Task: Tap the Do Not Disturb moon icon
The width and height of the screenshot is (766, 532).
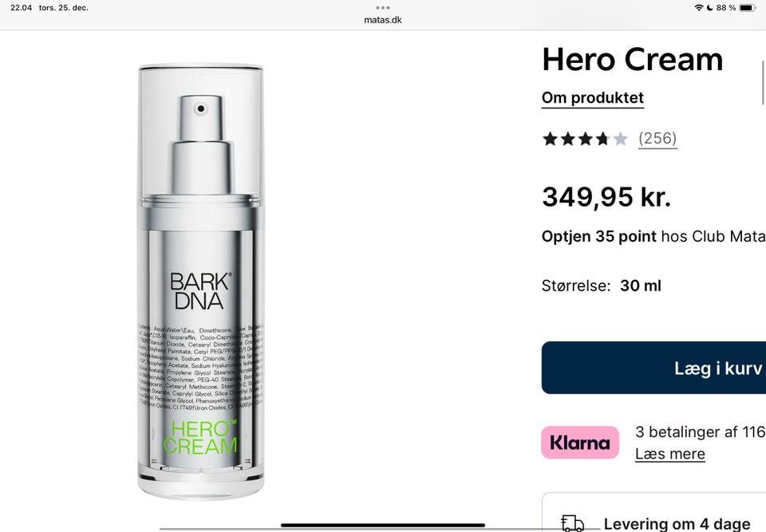Action: click(x=709, y=8)
